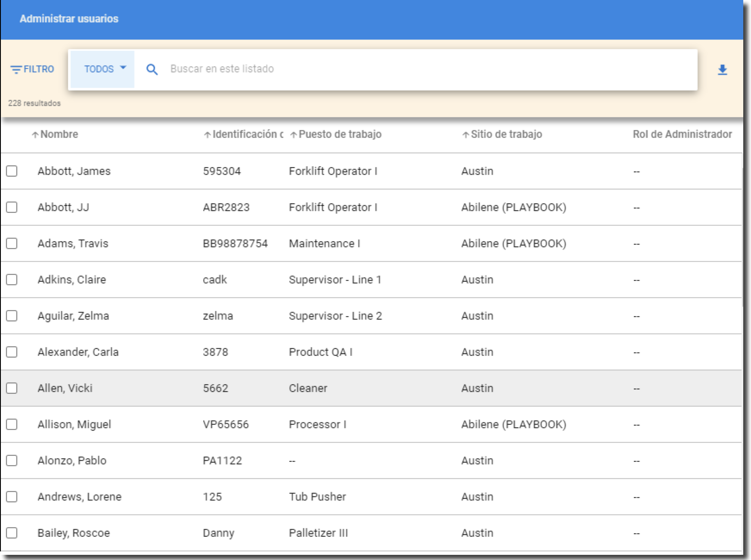751x560 pixels.
Task: Click sort arrow beside Puesto de trabajo
Action: (x=293, y=135)
